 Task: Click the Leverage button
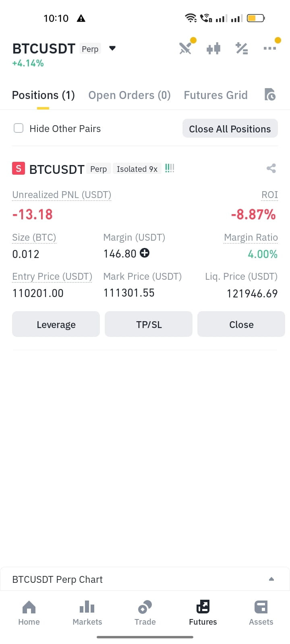(56, 324)
